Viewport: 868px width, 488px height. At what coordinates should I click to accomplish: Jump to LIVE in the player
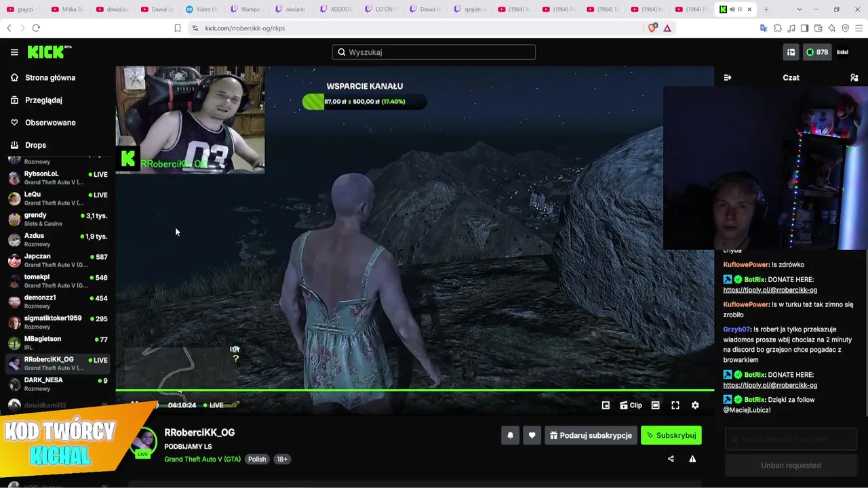213,405
